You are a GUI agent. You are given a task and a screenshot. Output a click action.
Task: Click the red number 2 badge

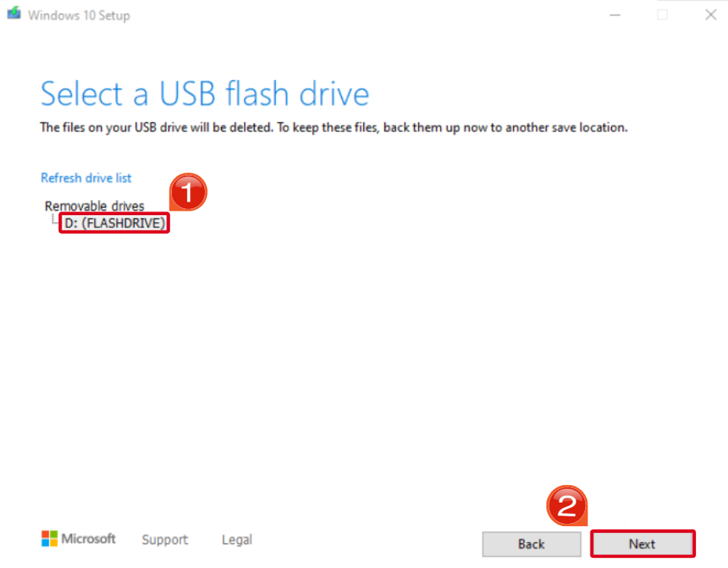coord(566,506)
